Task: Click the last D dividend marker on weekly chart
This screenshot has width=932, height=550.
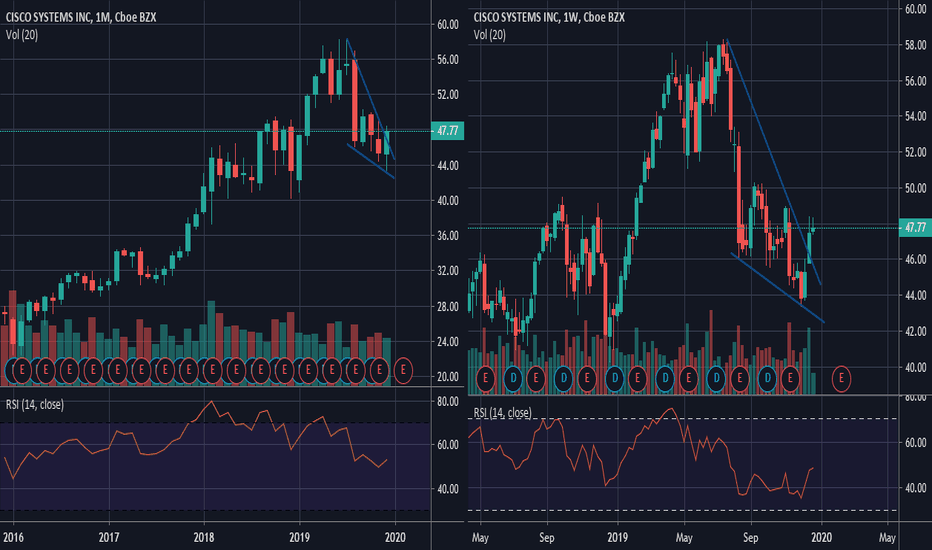Action: coord(767,378)
